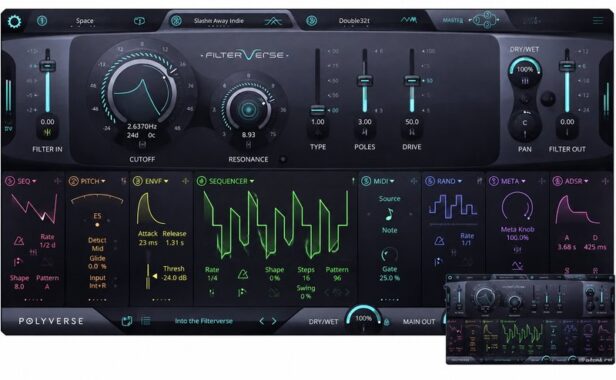Select the Space filter tab
616x380 pixels.
point(84,20)
